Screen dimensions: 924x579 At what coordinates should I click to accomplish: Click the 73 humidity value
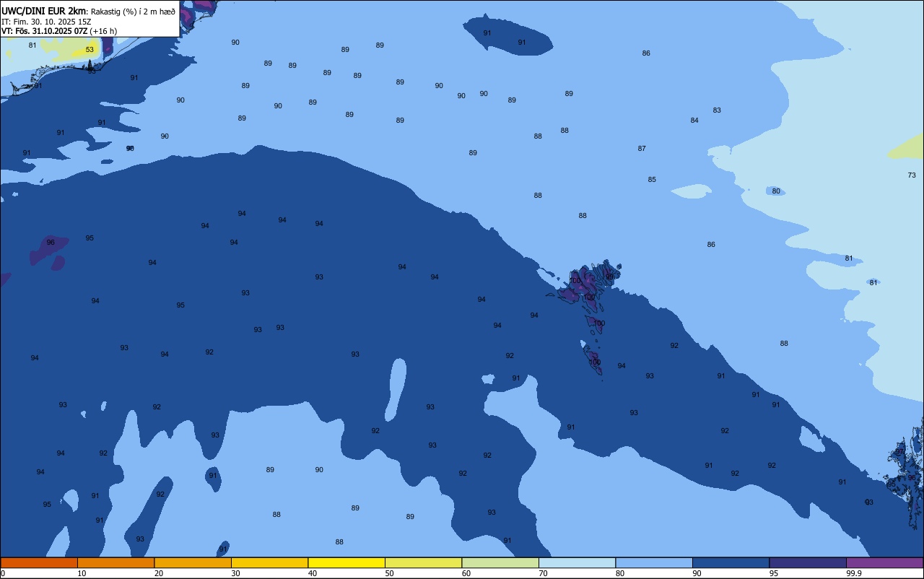[912, 175]
